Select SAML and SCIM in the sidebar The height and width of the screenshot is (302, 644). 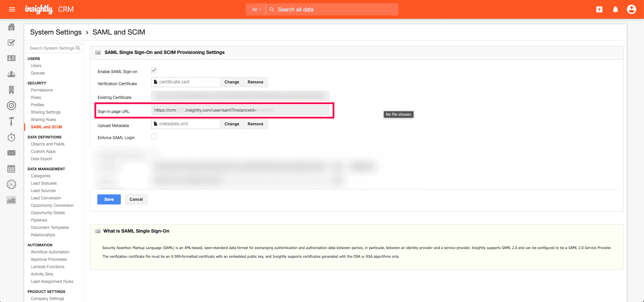(46, 127)
